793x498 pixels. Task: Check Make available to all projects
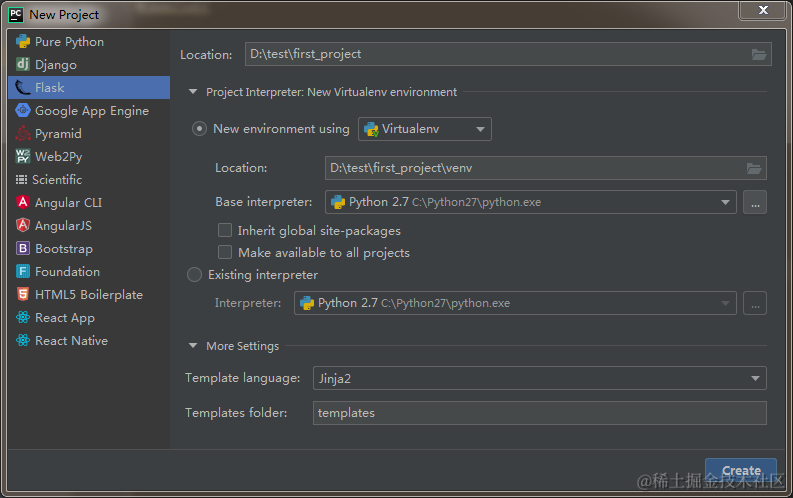225,252
